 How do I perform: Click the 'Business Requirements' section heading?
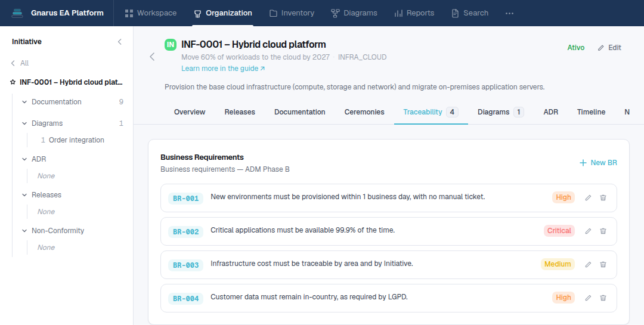pos(202,157)
